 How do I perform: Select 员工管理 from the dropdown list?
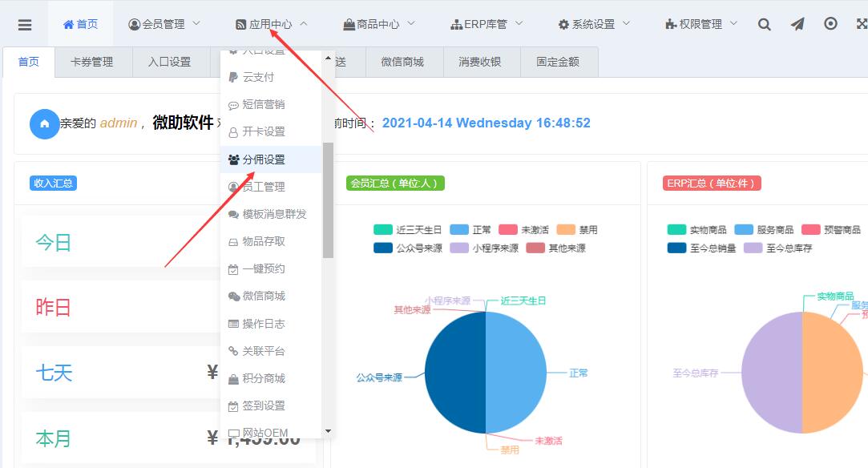[x=271, y=187]
